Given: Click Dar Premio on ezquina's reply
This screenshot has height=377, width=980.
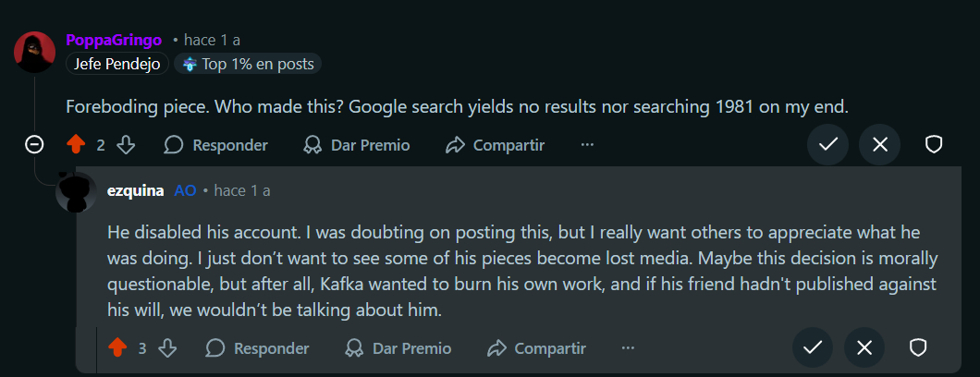Looking at the screenshot, I should point(398,348).
